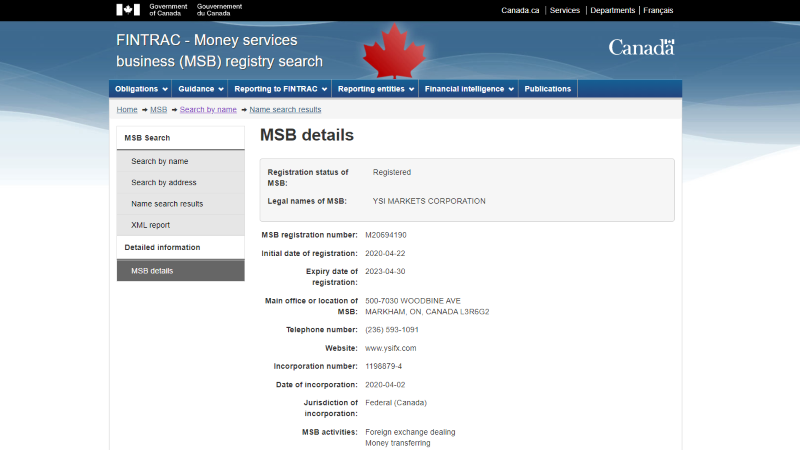
Task: Click the Canadian flag icon in the header
Action: pyautogui.click(x=128, y=10)
